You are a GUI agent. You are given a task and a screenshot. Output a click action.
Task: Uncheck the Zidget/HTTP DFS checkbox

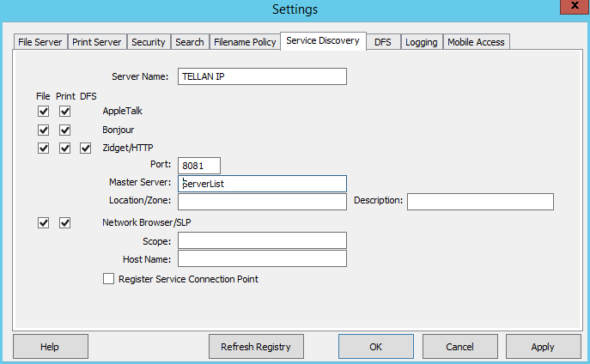click(x=85, y=149)
